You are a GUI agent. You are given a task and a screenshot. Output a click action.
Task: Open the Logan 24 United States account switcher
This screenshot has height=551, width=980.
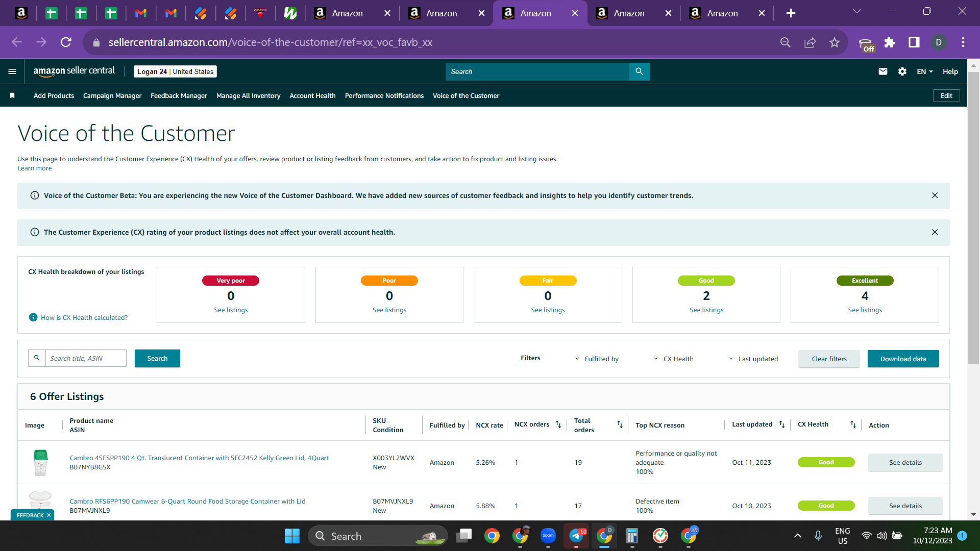pos(175,71)
